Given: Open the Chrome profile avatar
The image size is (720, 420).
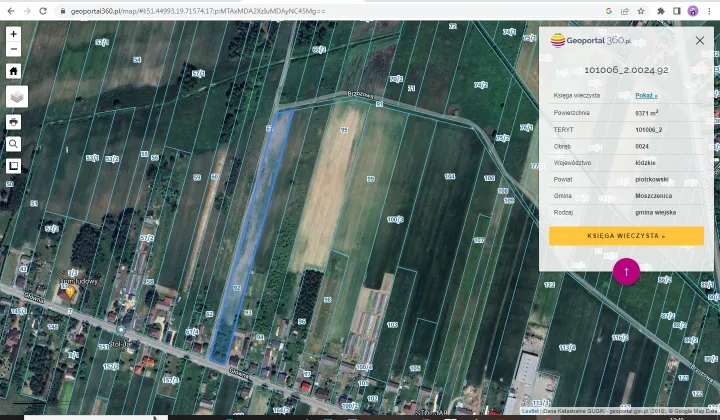Looking at the screenshot, I should (x=692, y=11).
